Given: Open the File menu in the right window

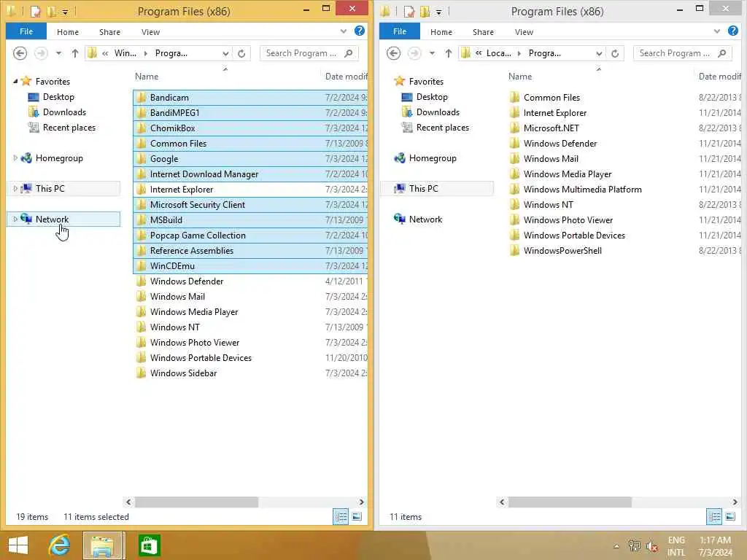Looking at the screenshot, I should pyautogui.click(x=400, y=31).
